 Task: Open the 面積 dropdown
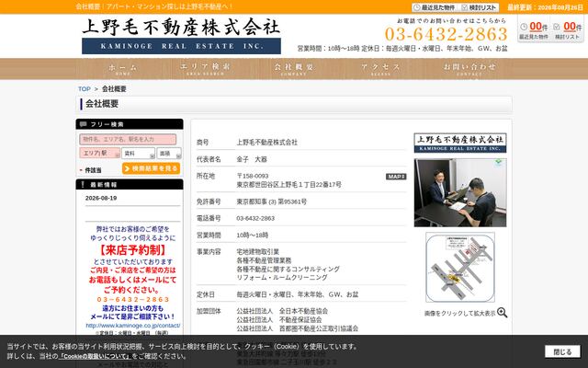tap(169, 154)
